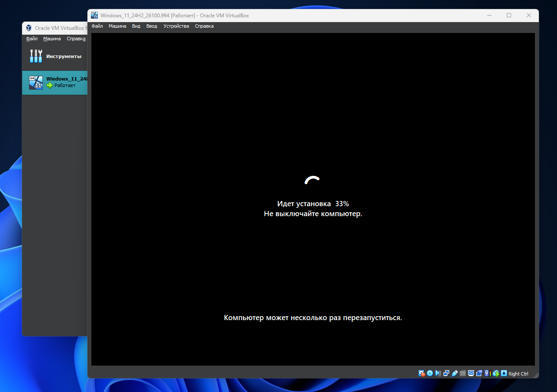Click the recording status icon
Screen dimensions: 557x392
(x=479, y=373)
